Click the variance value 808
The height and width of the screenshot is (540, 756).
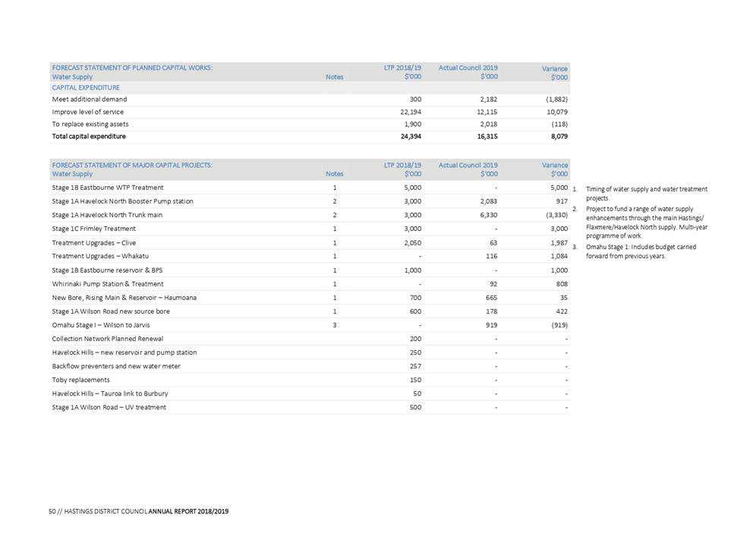click(562, 284)
